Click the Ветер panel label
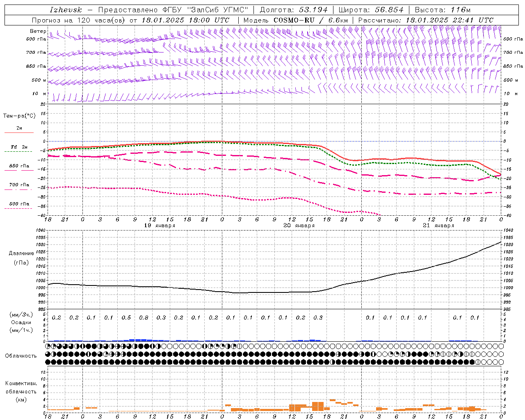This screenshot has height=420, width=525. [38, 31]
